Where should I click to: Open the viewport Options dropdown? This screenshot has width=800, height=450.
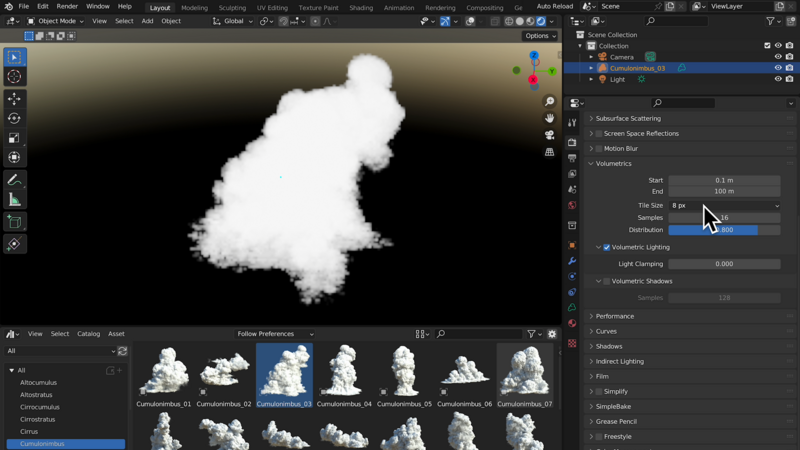pos(540,36)
